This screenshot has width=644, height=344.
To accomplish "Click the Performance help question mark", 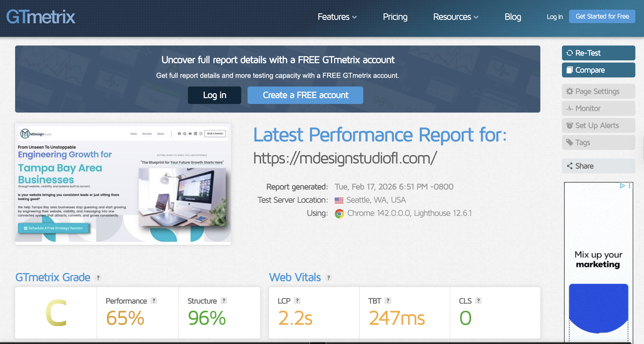I will coord(154,301).
